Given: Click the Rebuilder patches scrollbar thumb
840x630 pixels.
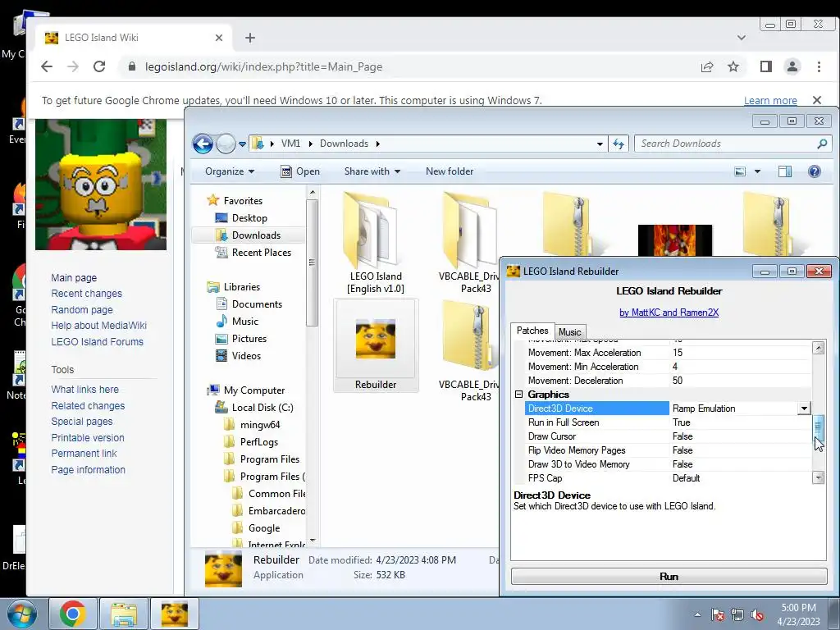Looking at the screenshot, I should coord(818,427).
